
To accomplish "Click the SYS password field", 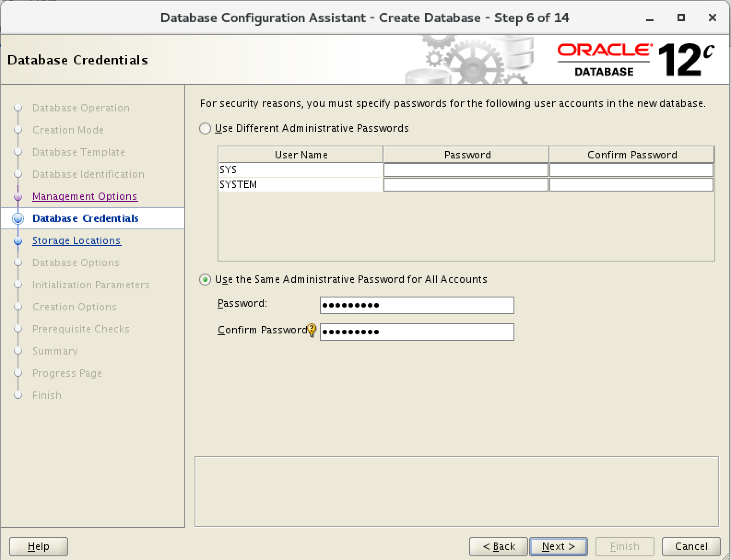I will point(466,170).
